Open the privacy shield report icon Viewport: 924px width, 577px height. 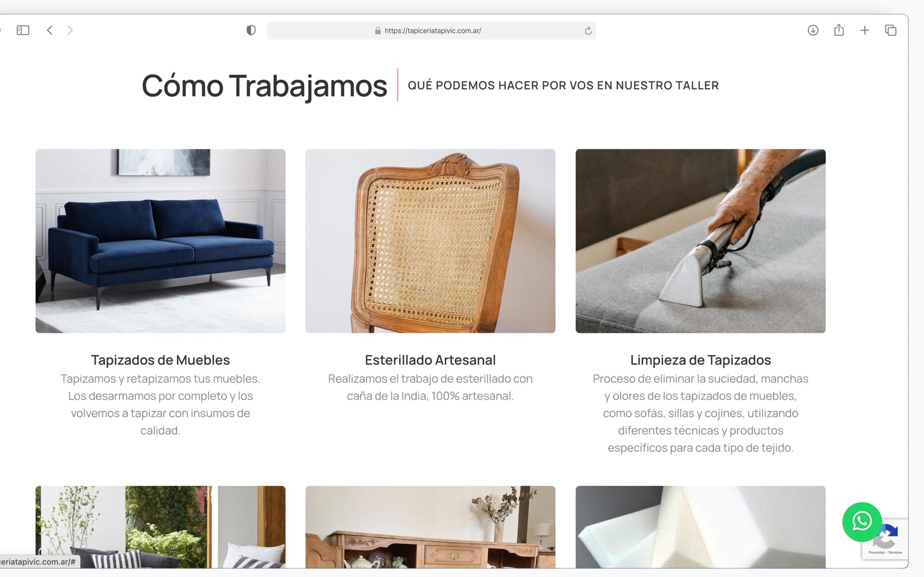point(251,30)
